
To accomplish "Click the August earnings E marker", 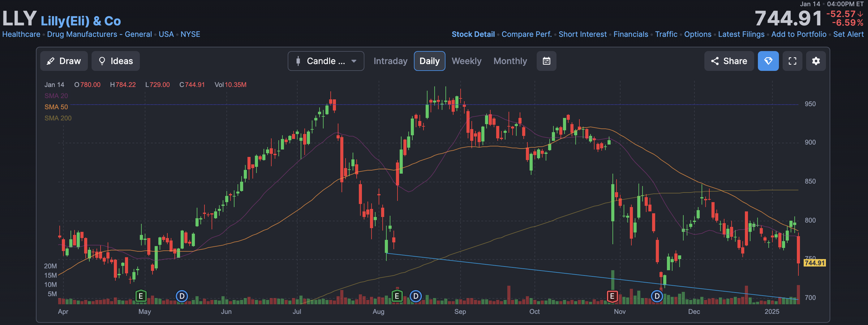I will (x=397, y=296).
